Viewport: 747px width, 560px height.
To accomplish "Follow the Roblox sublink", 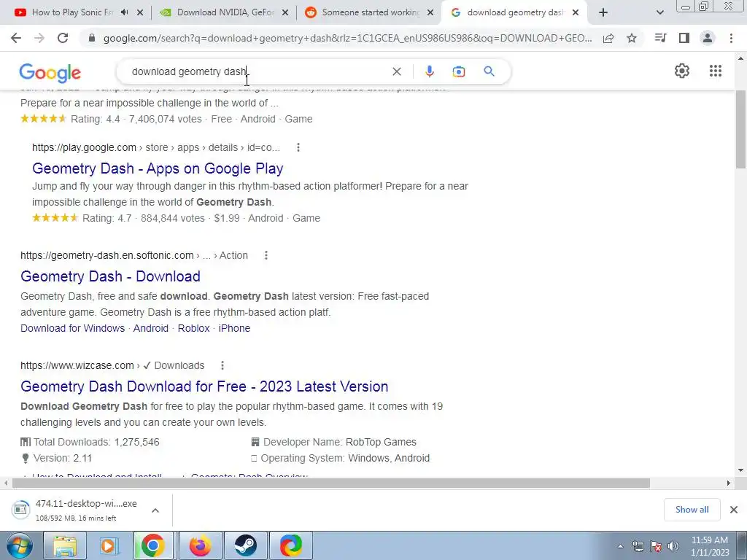I will 193,328.
